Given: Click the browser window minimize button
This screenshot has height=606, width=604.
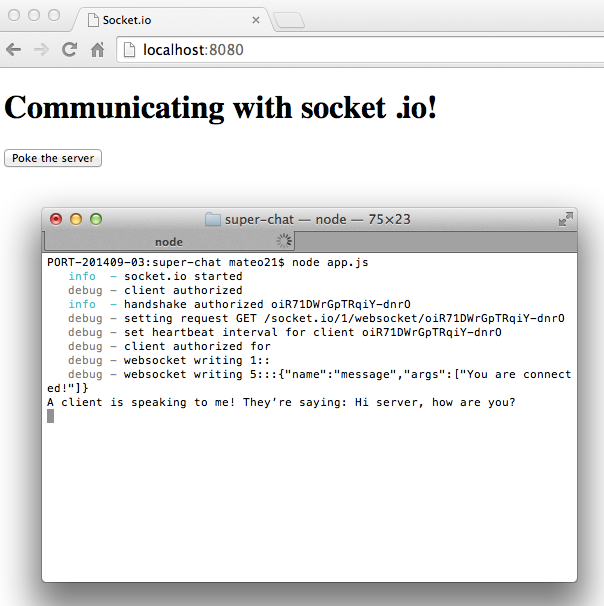Looking at the screenshot, I should (x=34, y=15).
